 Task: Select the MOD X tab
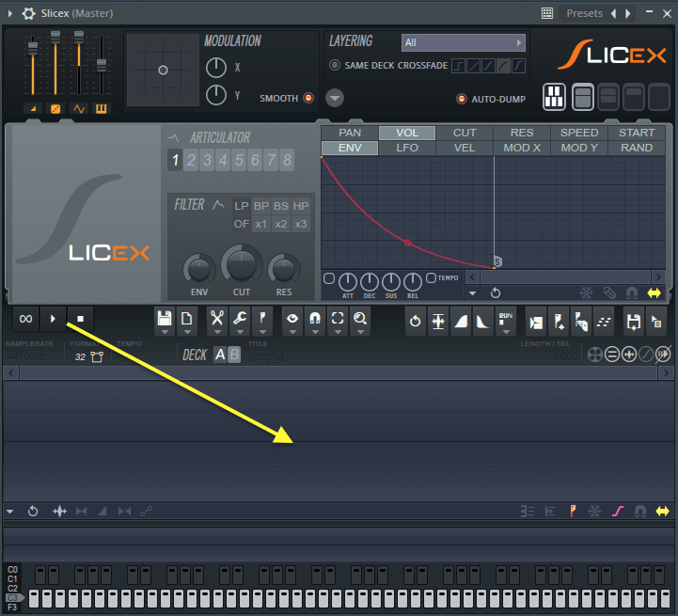522,148
